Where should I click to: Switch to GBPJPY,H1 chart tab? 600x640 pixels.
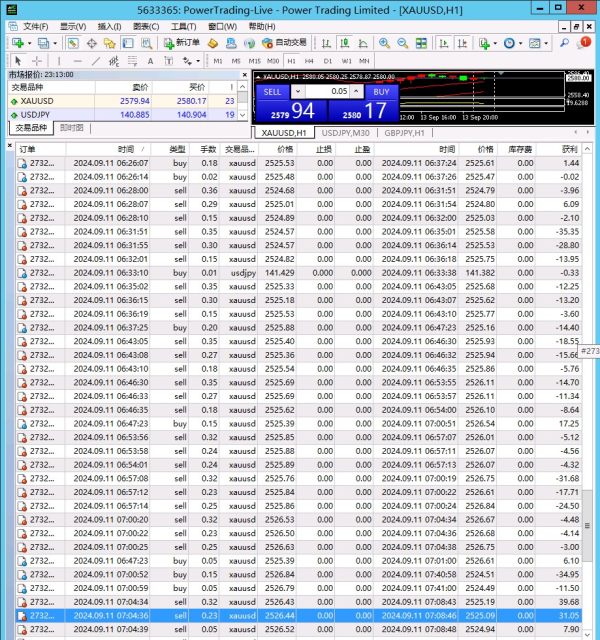(404, 133)
